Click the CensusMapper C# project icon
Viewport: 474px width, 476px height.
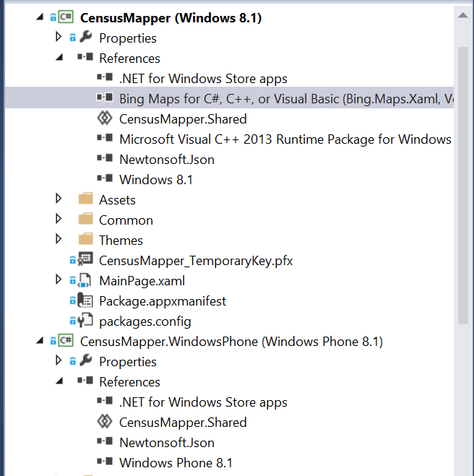65,18
